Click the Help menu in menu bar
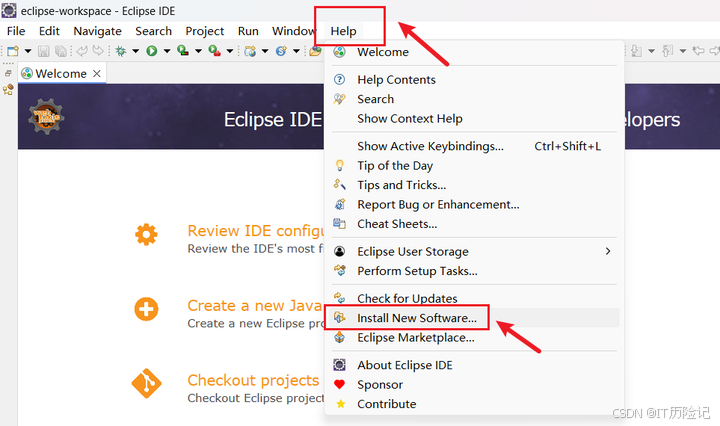The image size is (720, 426). pos(343,31)
